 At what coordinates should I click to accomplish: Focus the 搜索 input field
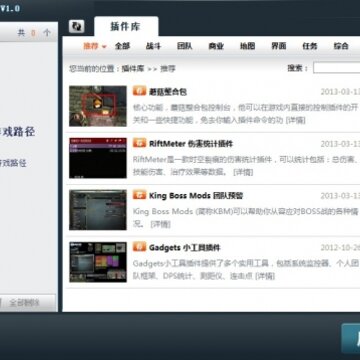pos(337,68)
